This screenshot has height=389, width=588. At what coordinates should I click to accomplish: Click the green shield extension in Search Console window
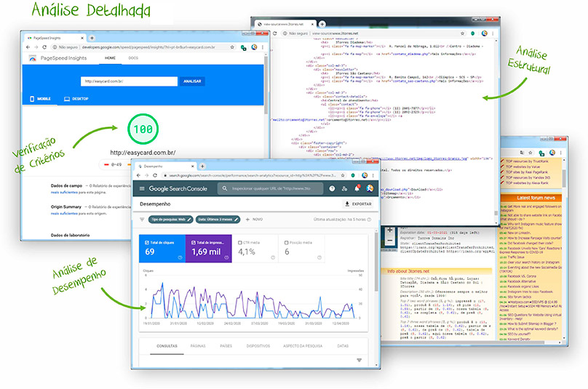[x=353, y=175]
